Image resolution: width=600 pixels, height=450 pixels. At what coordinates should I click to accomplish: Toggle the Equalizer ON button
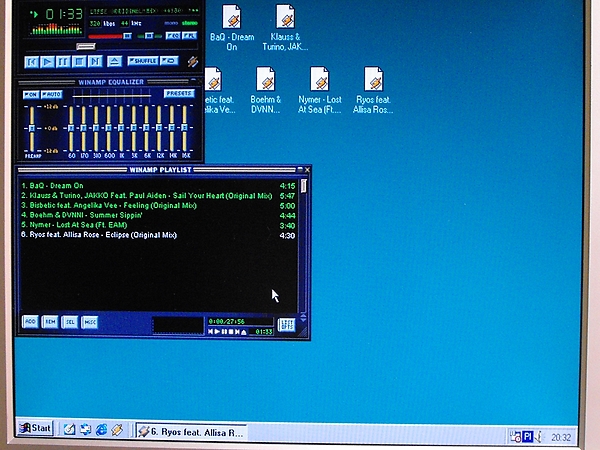point(31,95)
